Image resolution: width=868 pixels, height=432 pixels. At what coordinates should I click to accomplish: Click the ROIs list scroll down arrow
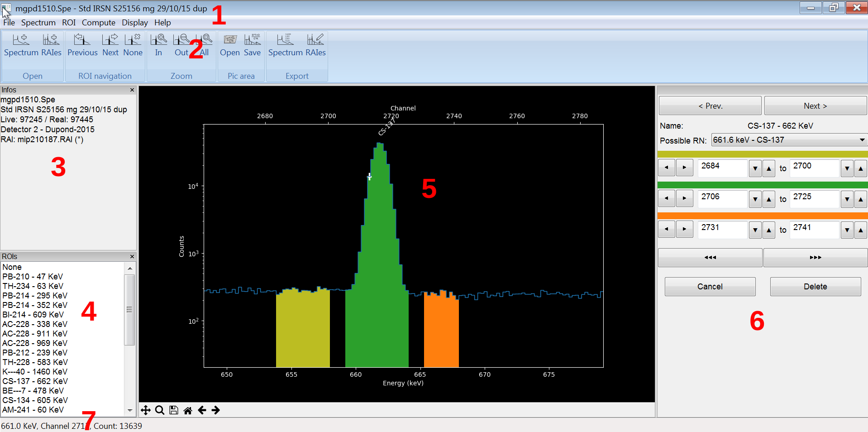(x=130, y=411)
